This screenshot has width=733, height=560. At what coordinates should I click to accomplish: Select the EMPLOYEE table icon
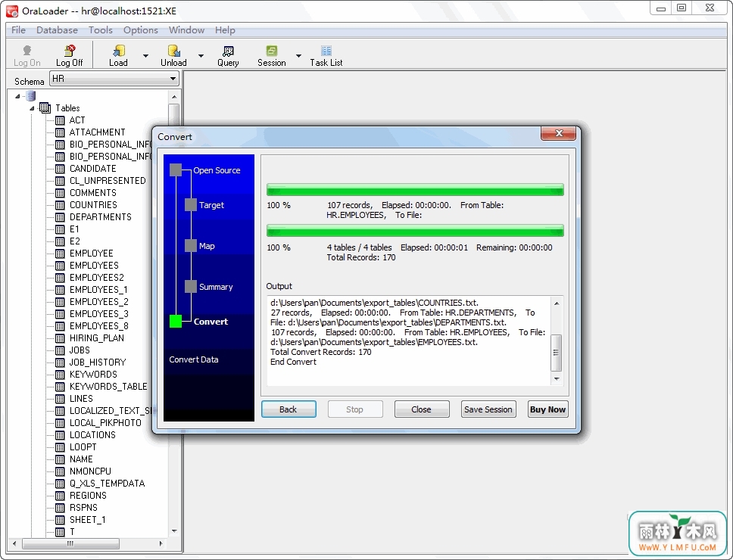click(x=60, y=254)
